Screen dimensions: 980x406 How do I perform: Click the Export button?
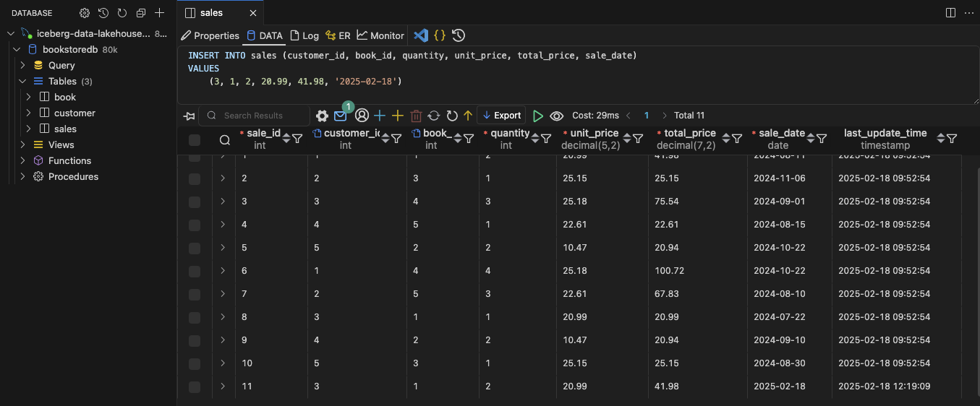pos(501,116)
